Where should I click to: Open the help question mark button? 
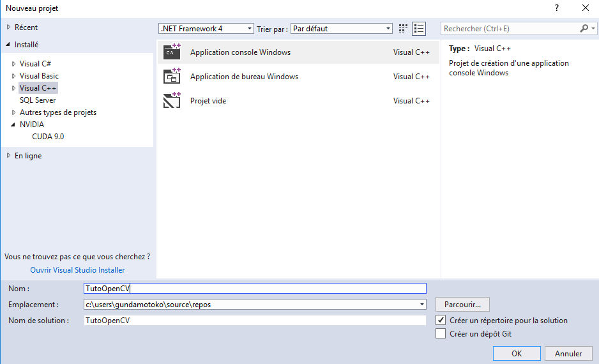(557, 8)
